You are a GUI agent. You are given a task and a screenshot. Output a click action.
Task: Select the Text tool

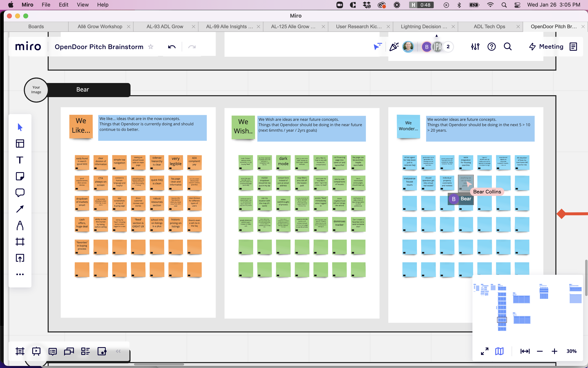pyautogui.click(x=20, y=160)
